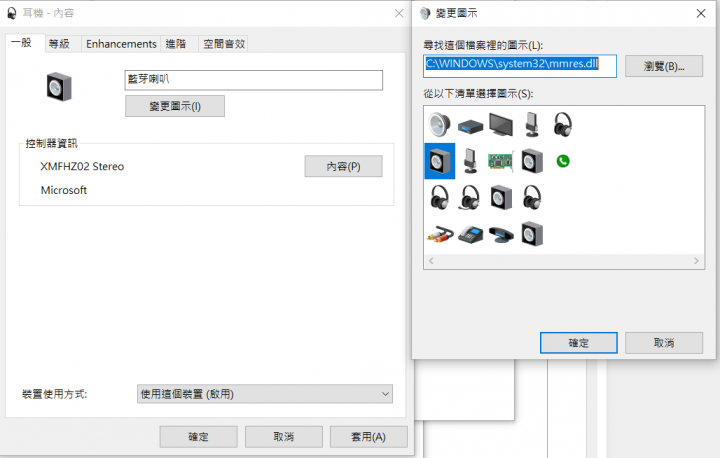The width and height of the screenshot is (720, 458).
Task: Open the Enhancements tab
Action: (121, 44)
